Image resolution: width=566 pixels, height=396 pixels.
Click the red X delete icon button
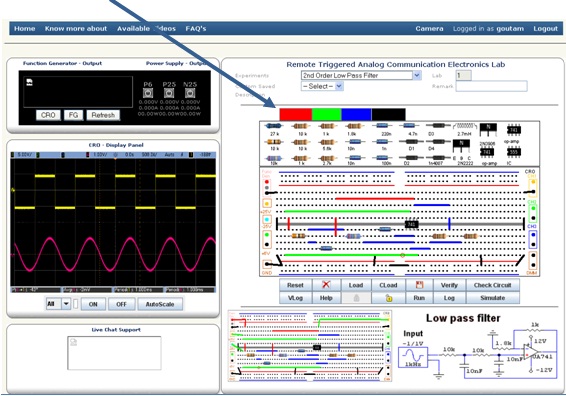[x=326, y=285]
